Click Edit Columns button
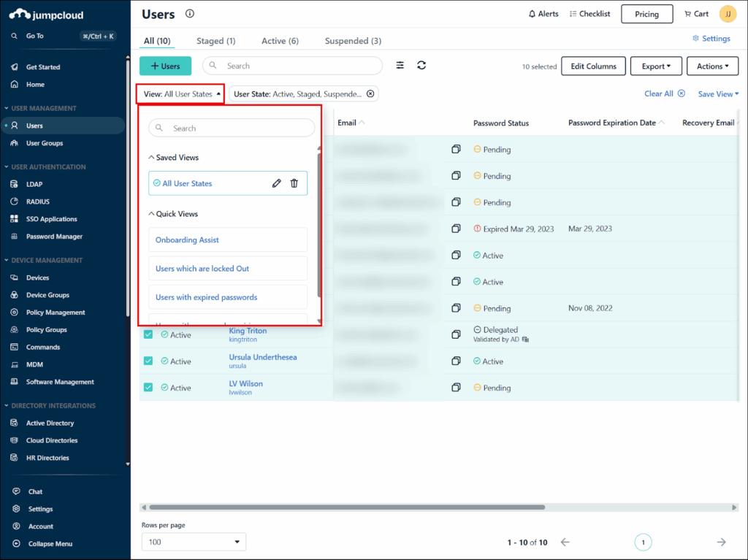Viewport: 748px width, 560px height. click(593, 66)
